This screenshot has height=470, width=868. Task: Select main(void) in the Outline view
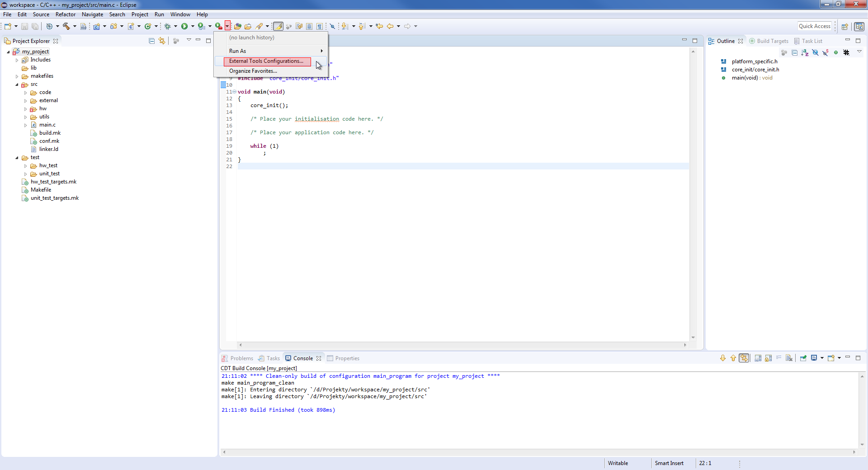point(752,78)
